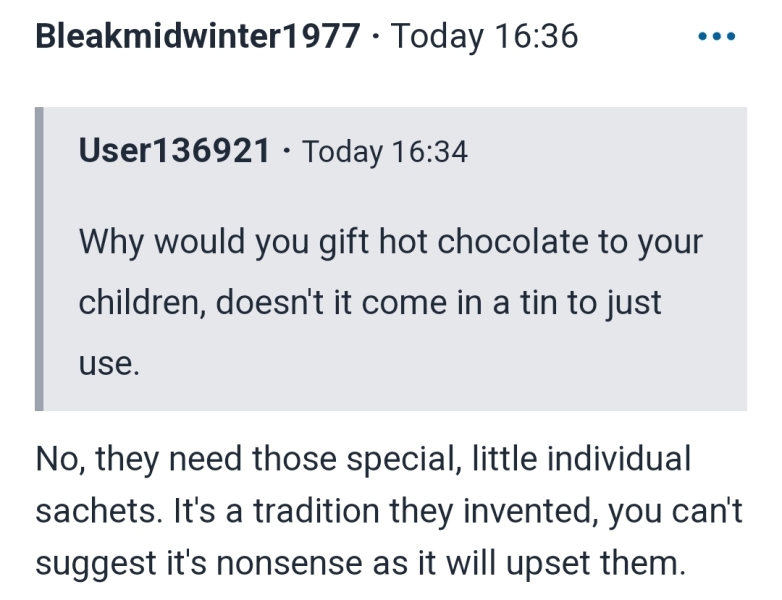
Task: Click the reply line starting "No, they need"
Action: click(363, 459)
